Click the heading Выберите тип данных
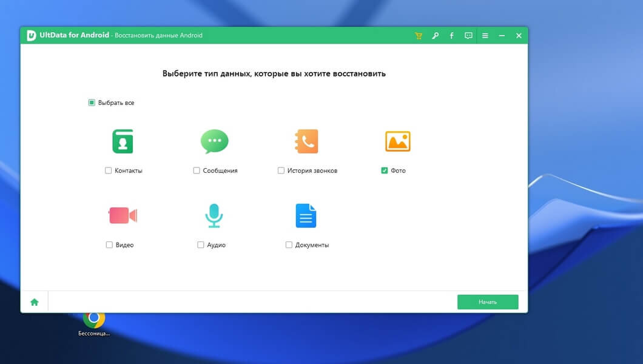Viewport: 643px width, 364px height. tap(274, 74)
